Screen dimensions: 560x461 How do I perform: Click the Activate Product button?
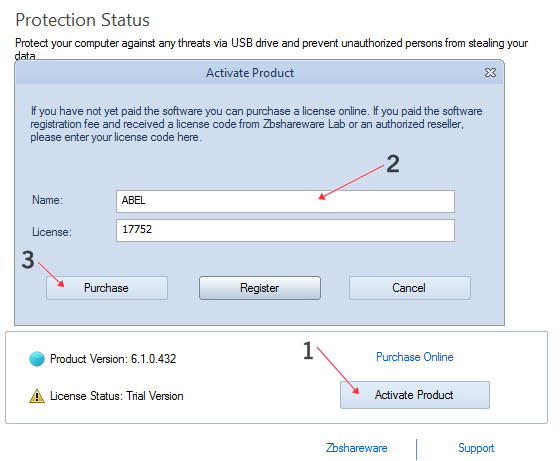(415, 395)
